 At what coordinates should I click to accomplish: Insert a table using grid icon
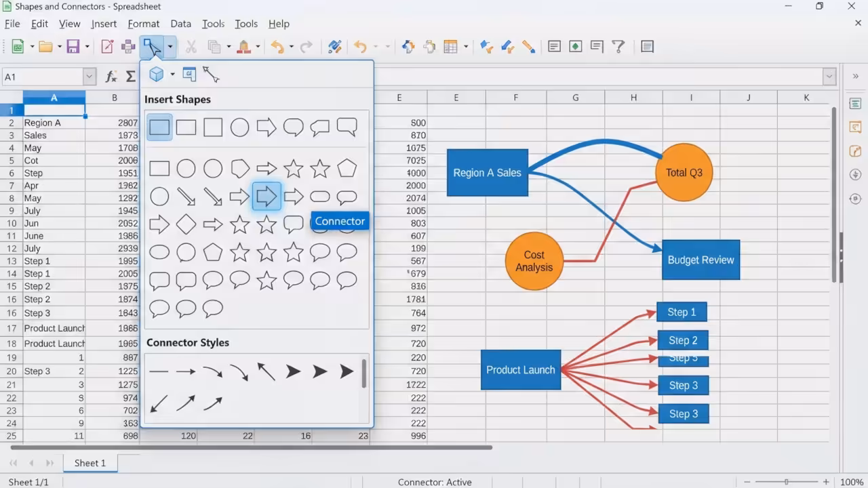click(x=451, y=47)
